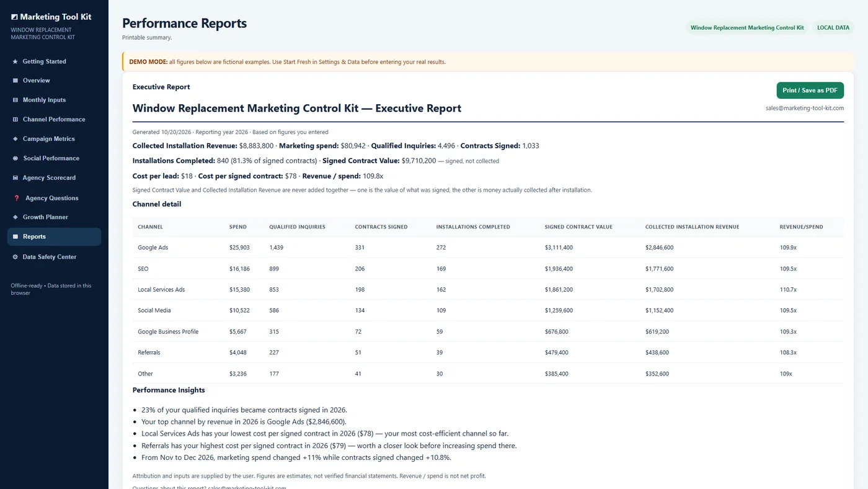
Task: Click the Performance Insights heading
Action: point(169,390)
